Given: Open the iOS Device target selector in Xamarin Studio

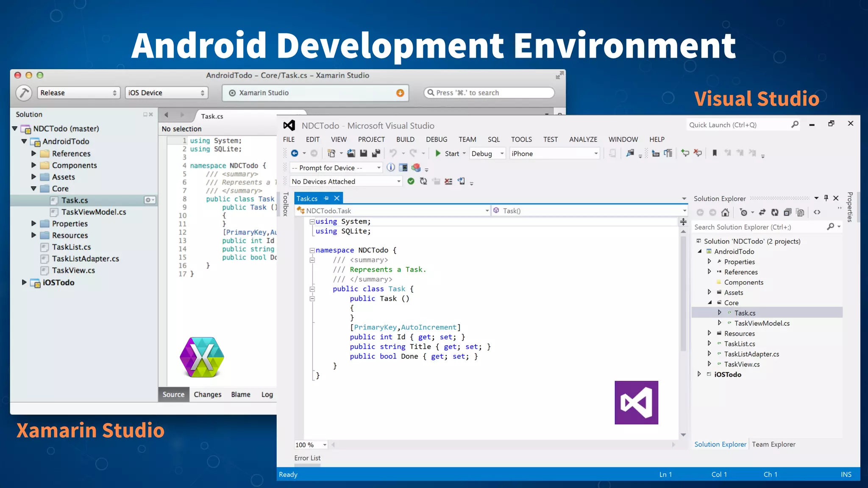Looking at the screenshot, I should coord(166,93).
